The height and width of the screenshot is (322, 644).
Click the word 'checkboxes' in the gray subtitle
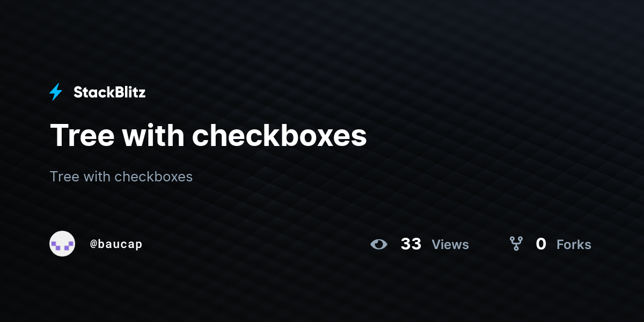coord(153,176)
